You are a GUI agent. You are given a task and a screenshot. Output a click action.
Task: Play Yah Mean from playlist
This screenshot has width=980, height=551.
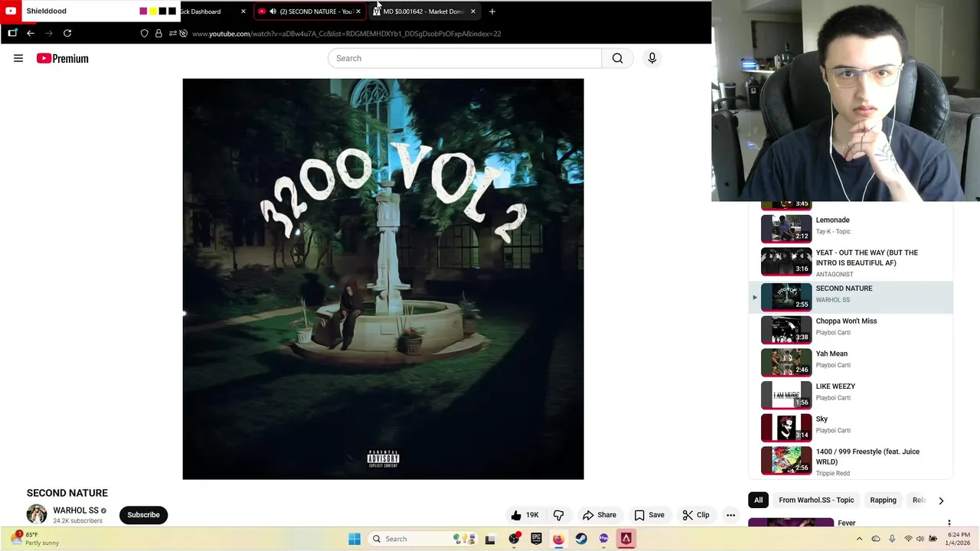click(x=851, y=362)
